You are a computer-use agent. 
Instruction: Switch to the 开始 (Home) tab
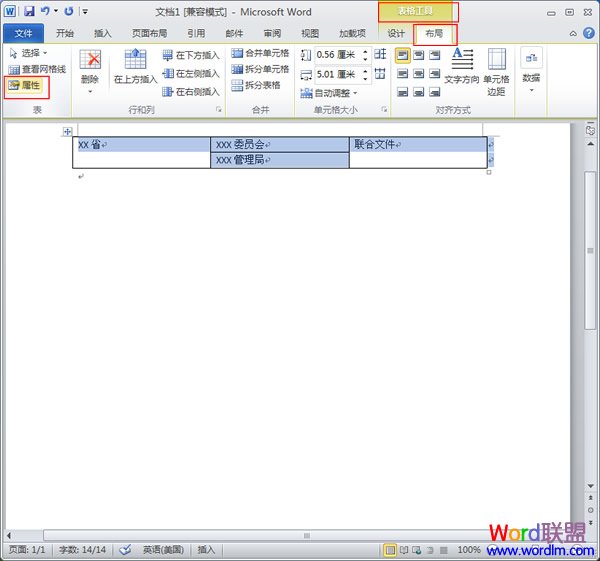tap(65, 34)
